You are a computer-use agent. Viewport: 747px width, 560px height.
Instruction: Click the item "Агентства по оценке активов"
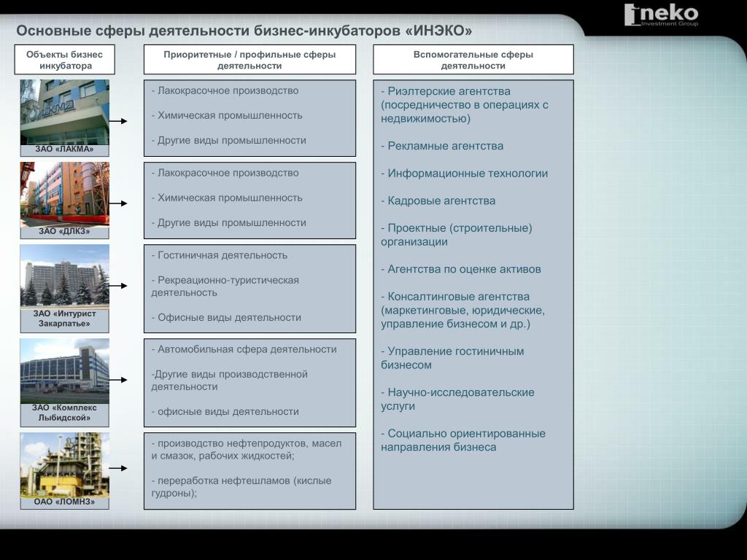click(x=461, y=270)
